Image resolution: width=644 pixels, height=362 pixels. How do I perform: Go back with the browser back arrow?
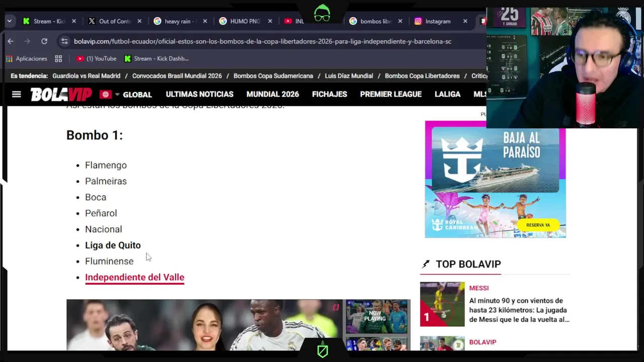(x=11, y=41)
